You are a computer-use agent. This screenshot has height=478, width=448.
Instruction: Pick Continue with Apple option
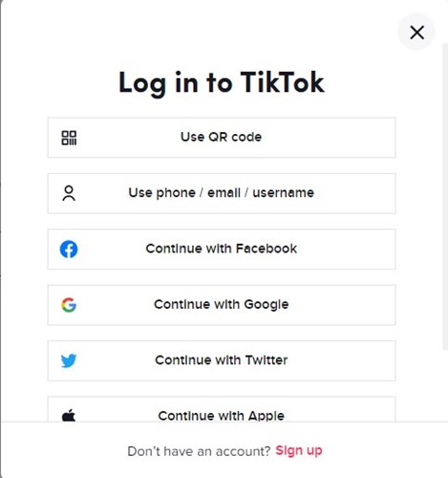click(222, 409)
